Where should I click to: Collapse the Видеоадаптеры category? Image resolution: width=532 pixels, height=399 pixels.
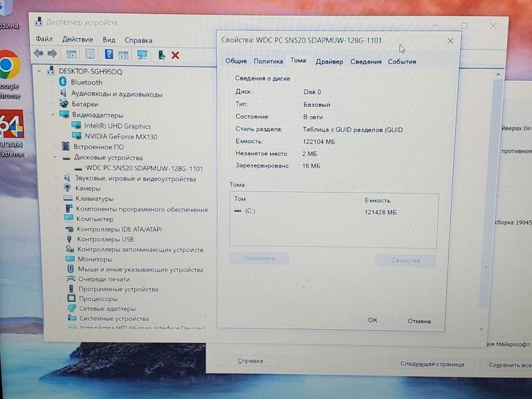(53, 115)
